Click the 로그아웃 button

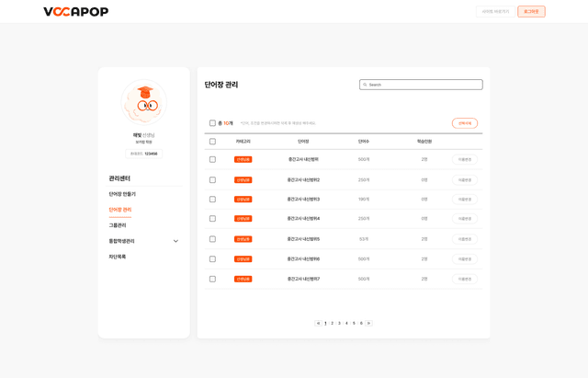pos(531,12)
